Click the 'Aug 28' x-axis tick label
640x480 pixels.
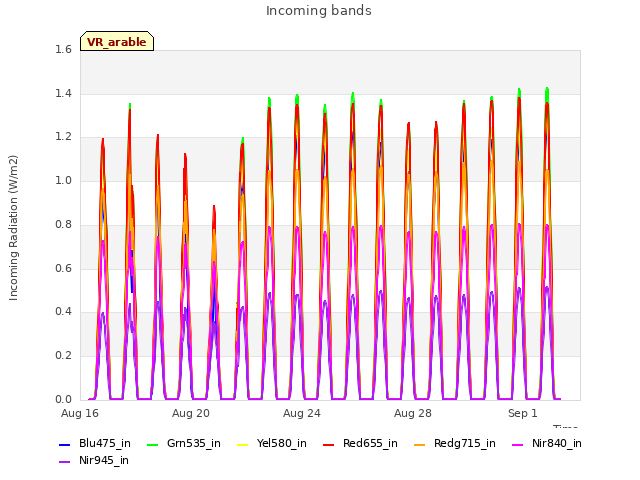pyautogui.click(x=413, y=413)
